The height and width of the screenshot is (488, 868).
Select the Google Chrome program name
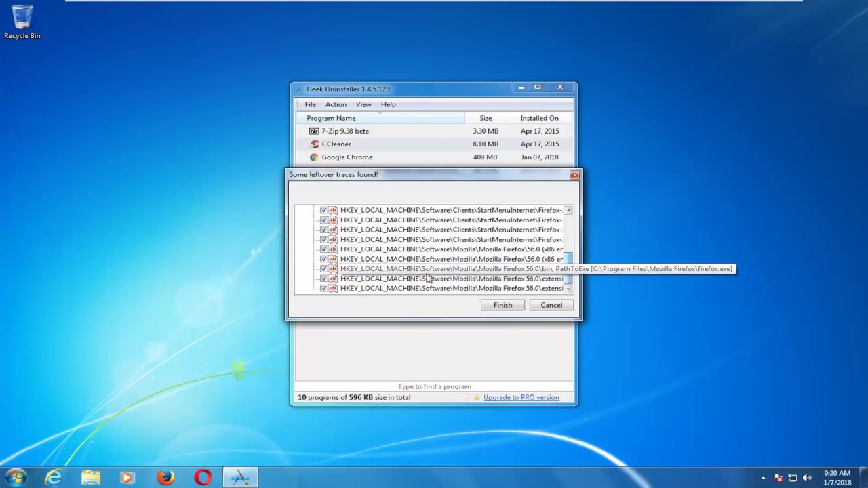pos(347,157)
